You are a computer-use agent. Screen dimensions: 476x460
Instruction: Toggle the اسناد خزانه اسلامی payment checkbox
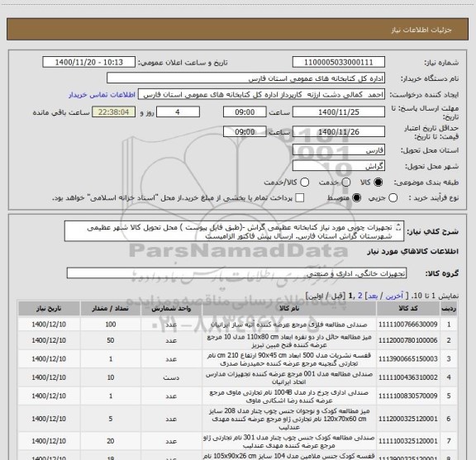pos(300,198)
